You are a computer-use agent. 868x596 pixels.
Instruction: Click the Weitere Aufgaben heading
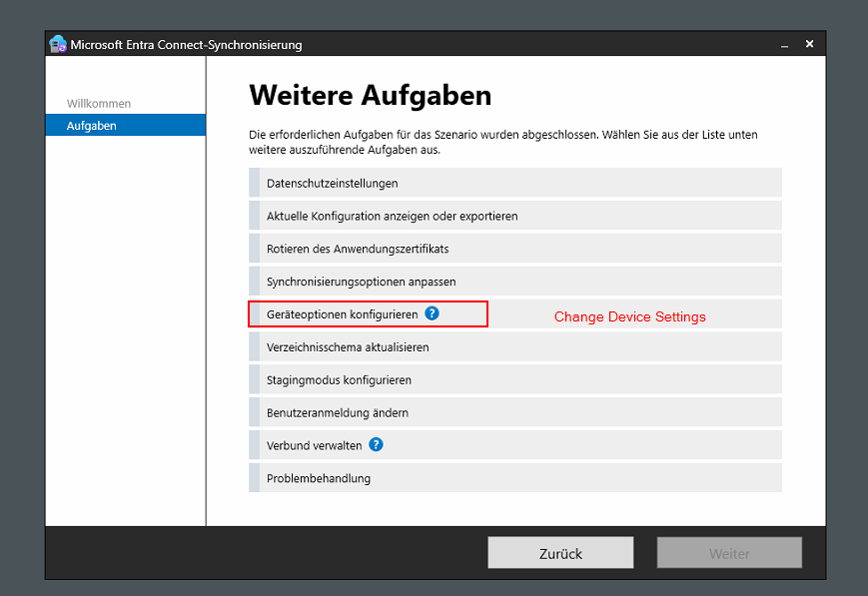click(371, 95)
